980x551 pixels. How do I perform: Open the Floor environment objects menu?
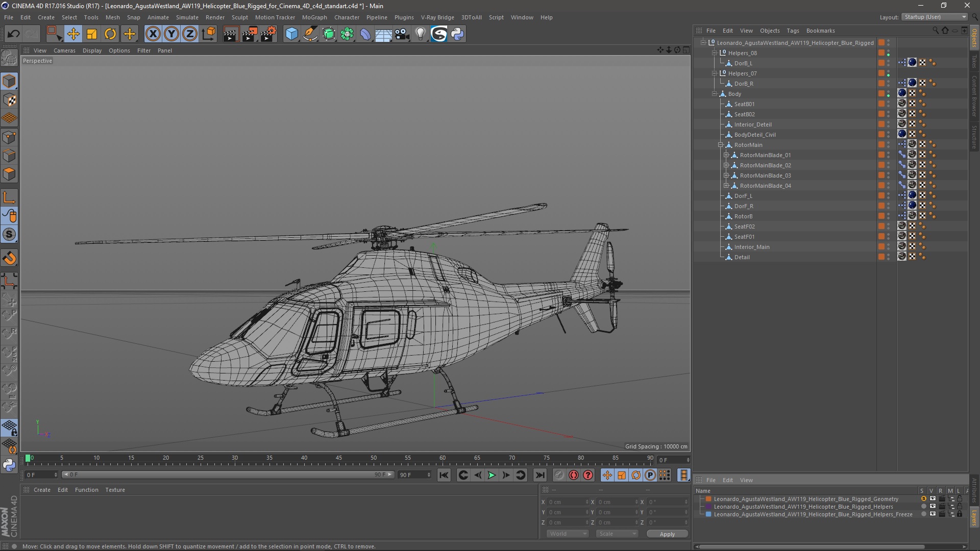coord(384,34)
